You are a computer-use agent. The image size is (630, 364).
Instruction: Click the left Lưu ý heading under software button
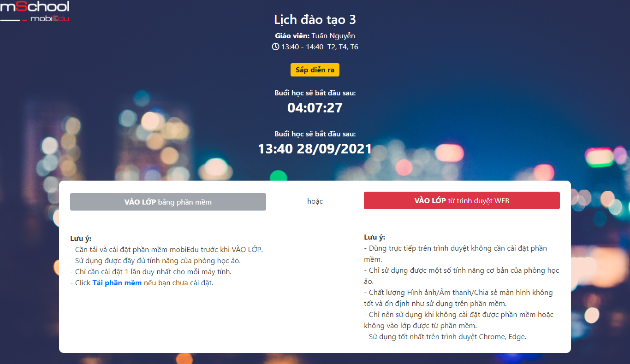81,239
